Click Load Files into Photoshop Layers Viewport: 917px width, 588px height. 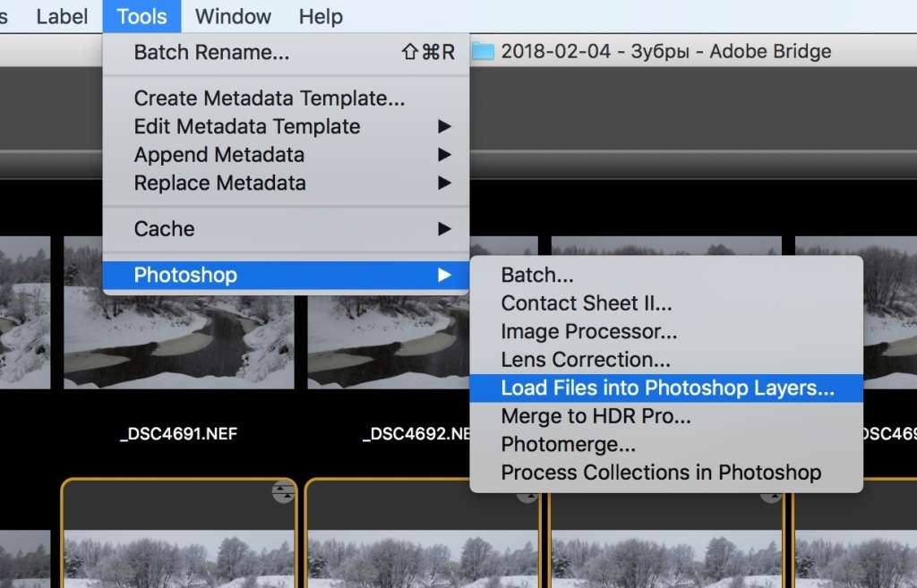point(667,388)
